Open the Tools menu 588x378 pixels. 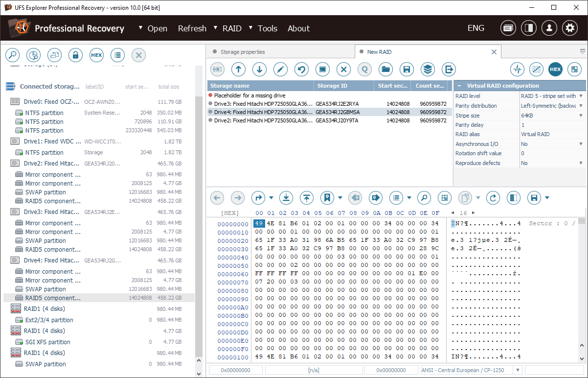(x=267, y=28)
